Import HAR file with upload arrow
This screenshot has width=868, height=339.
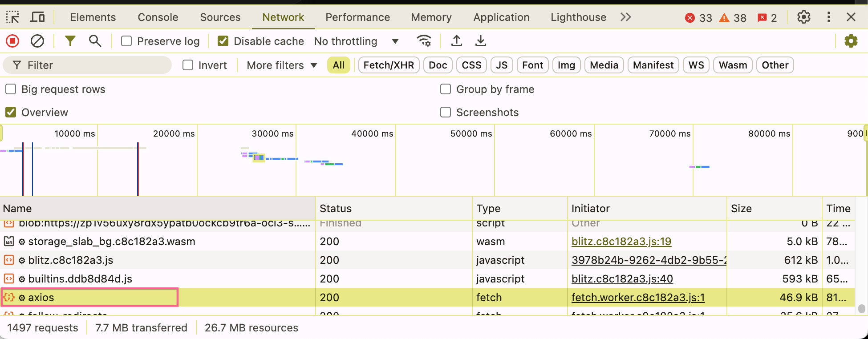click(x=456, y=41)
